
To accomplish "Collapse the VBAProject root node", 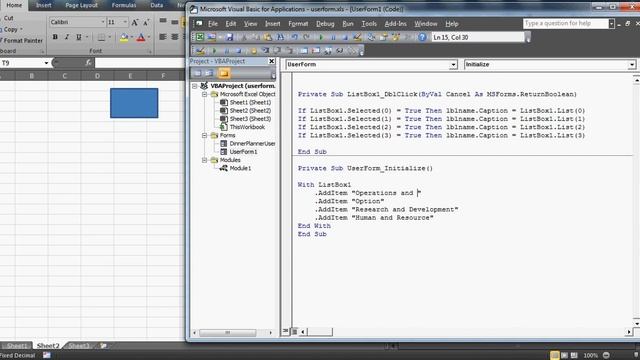I will coord(195,86).
